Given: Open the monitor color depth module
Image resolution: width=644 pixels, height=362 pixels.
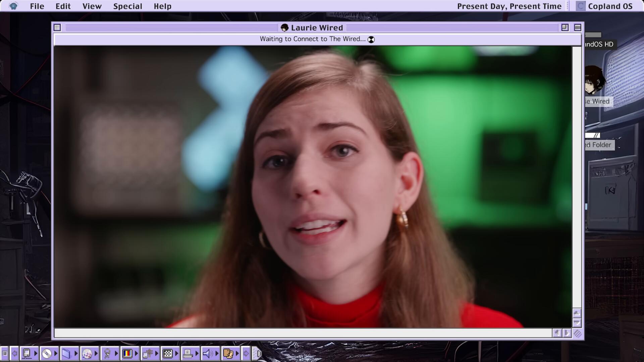Looking at the screenshot, I should [x=127, y=353].
